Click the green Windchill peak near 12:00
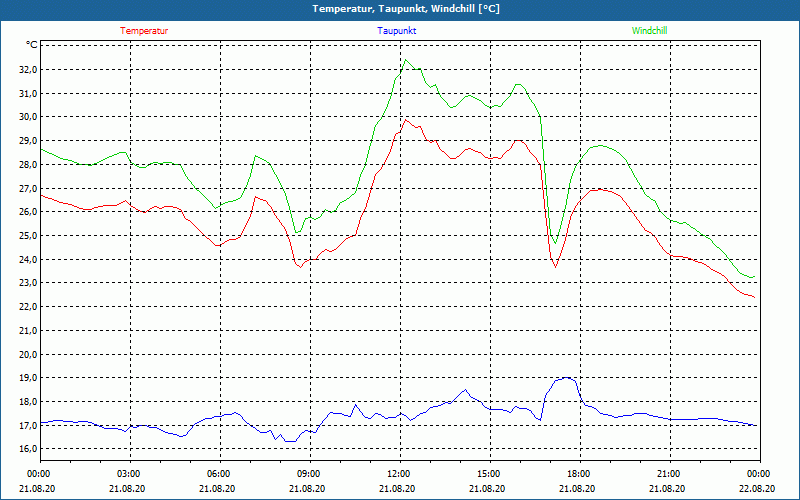Image resolution: width=800 pixels, height=500 pixels. pyautogui.click(x=406, y=60)
